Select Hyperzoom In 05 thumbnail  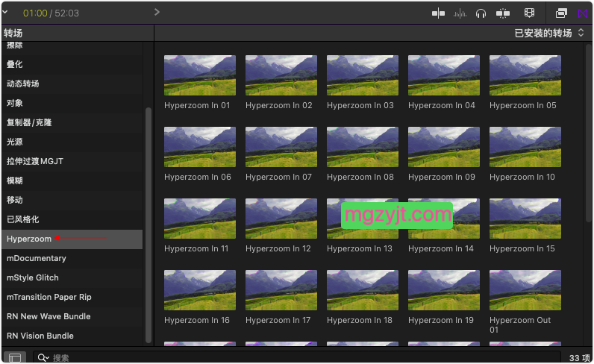[525, 75]
